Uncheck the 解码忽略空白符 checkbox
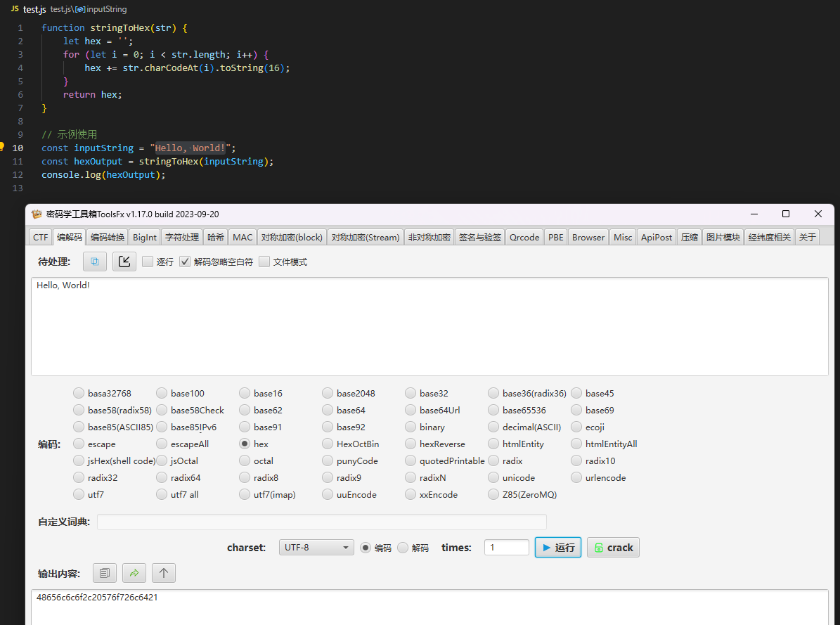This screenshot has height=625, width=840. 186,262
